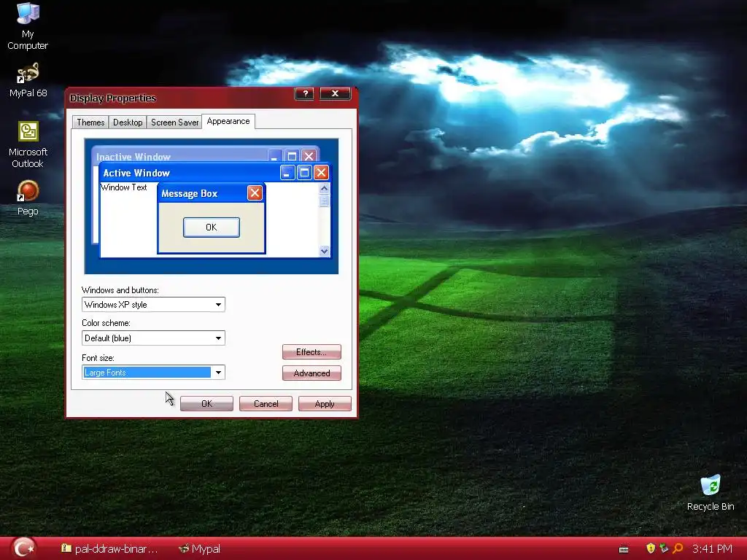Click orange magnifier tray icon
Screen dimensions: 747x560
678,548
